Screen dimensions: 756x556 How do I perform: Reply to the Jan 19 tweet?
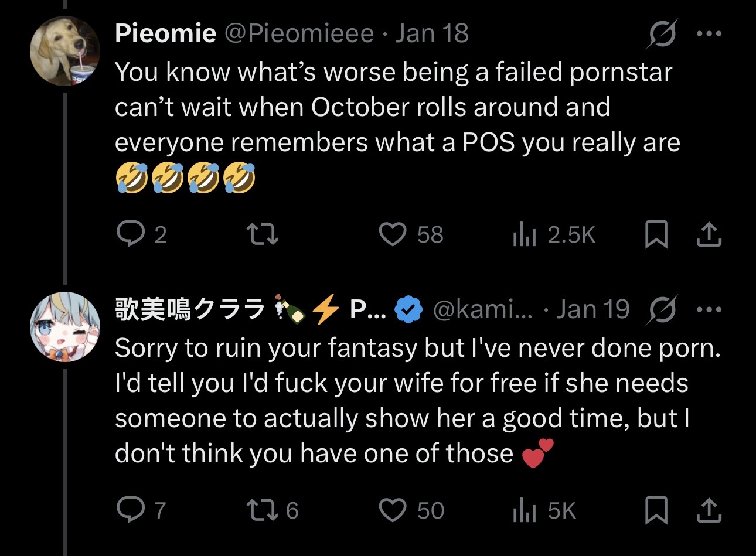point(141,511)
